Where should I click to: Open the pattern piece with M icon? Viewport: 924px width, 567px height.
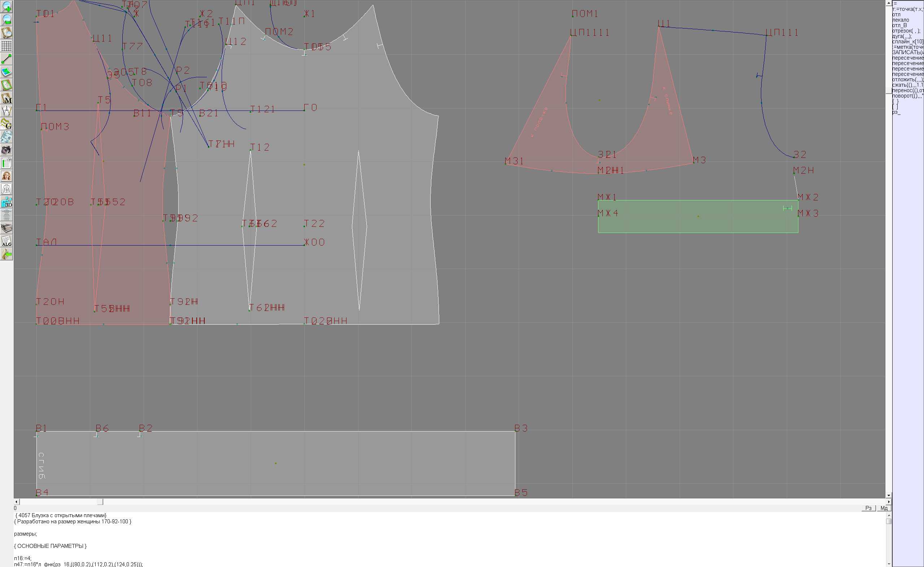coord(6,98)
